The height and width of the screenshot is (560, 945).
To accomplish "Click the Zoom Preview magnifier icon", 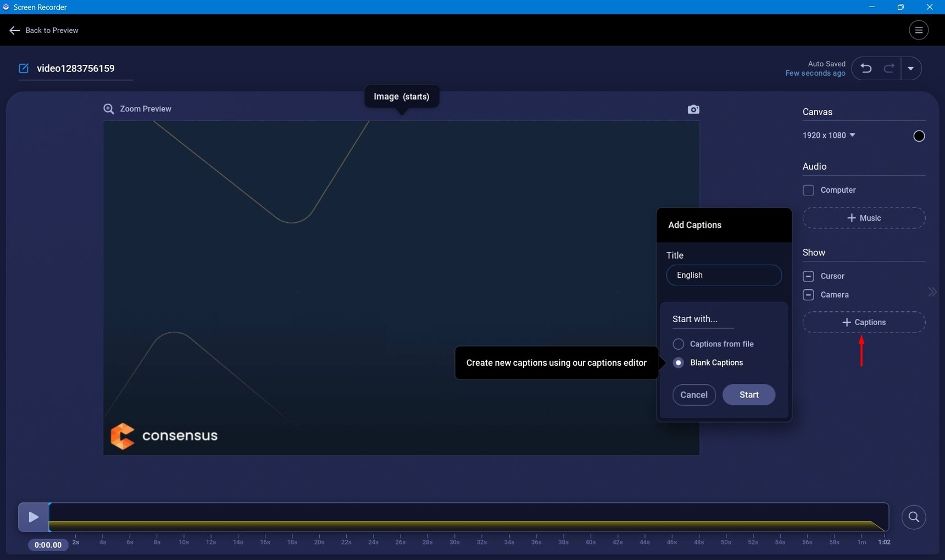I will pyautogui.click(x=109, y=109).
